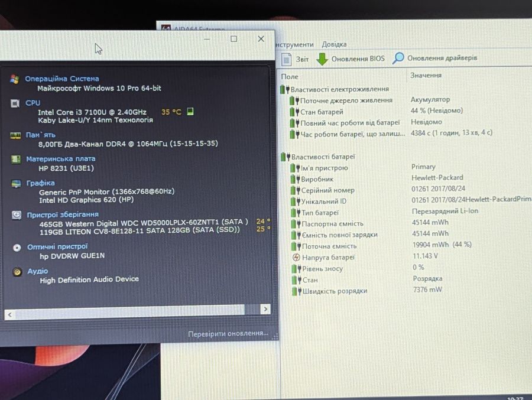The width and height of the screenshot is (532, 400).
Task: Open the Операційна Система section icon
Action: point(15,79)
